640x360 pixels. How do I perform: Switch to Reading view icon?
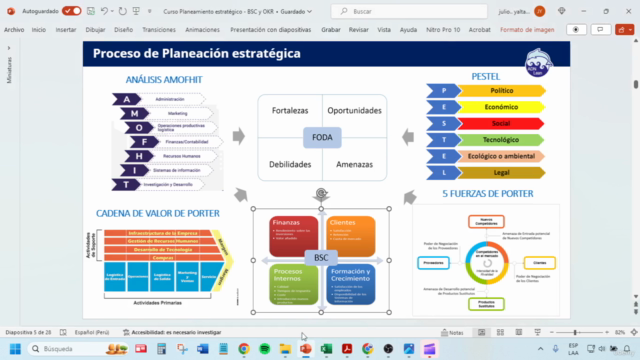coord(519,333)
